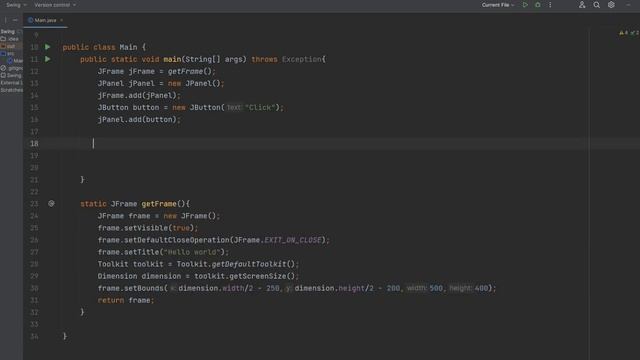The height and width of the screenshot is (360, 640).
Task: Click the width value 500 in setBounds
Action: pos(436,288)
